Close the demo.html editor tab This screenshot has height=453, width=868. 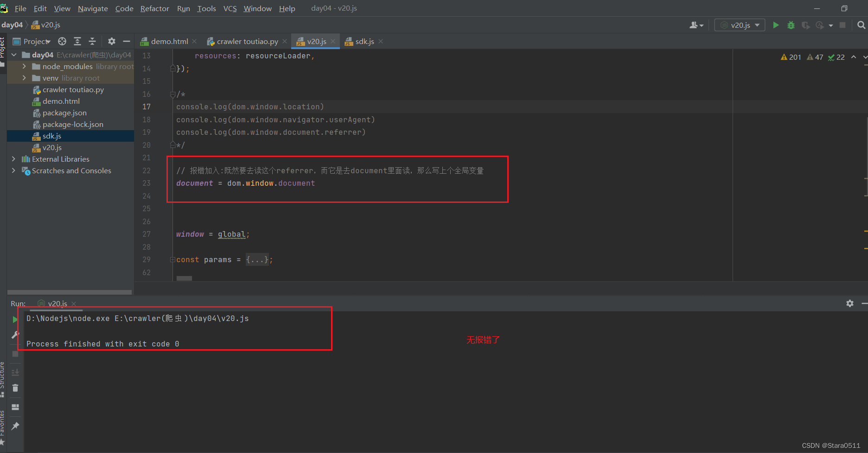pyautogui.click(x=194, y=41)
